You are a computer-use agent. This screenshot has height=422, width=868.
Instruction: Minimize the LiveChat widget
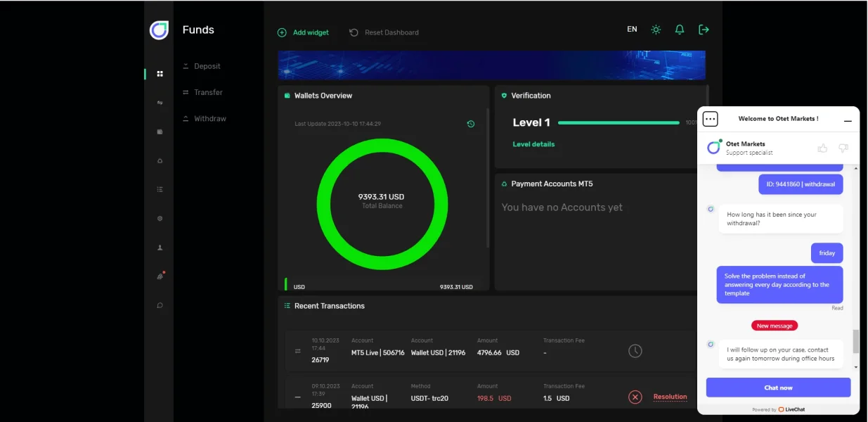848,120
